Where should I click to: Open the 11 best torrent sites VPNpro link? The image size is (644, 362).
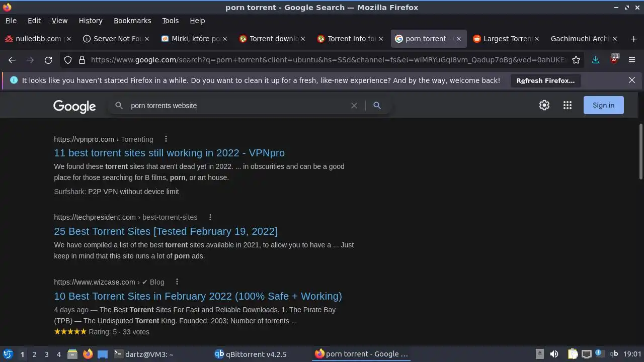tap(169, 153)
